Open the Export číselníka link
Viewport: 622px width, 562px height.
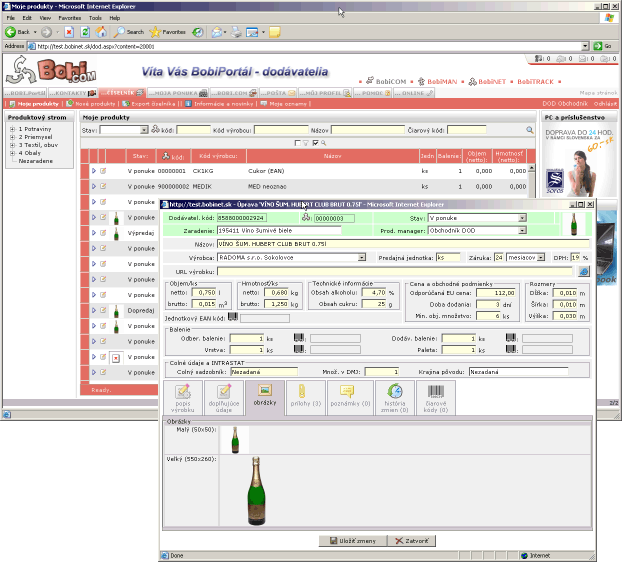coord(149,104)
